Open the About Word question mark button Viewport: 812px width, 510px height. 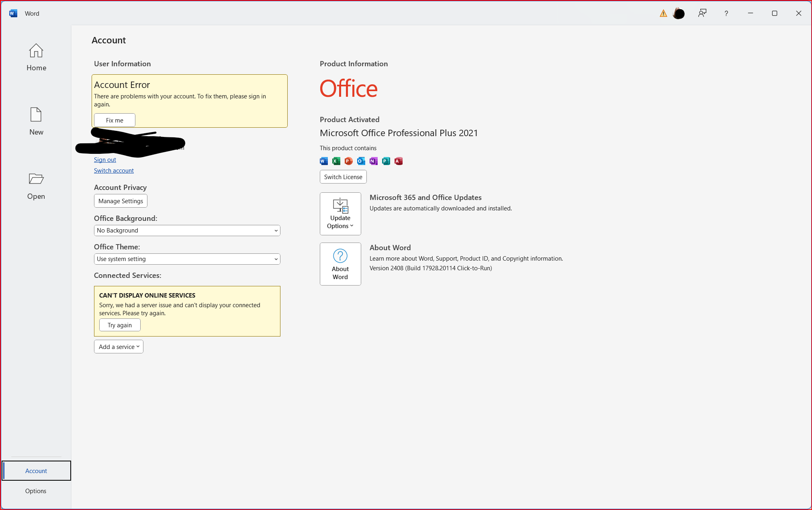click(x=340, y=264)
